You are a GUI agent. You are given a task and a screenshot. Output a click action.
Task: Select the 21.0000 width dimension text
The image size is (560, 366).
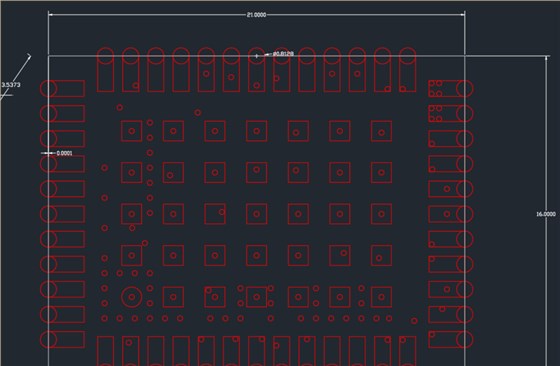click(x=256, y=15)
